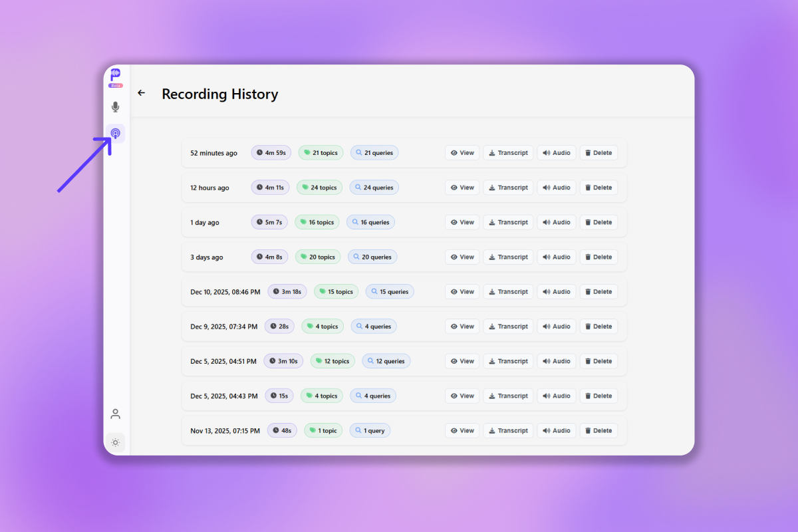The width and height of the screenshot is (798, 532).
Task: Open the profile account icon in sidebar
Action: (x=115, y=414)
